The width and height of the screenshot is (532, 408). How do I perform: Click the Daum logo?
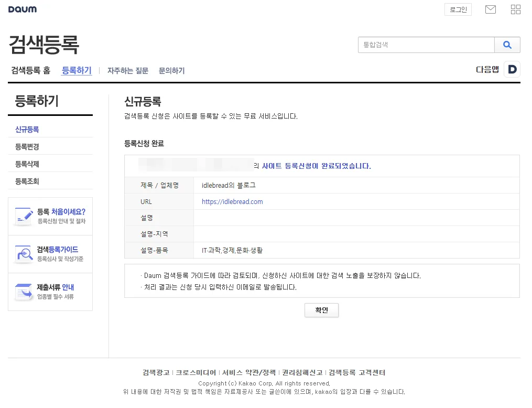[x=23, y=9]
